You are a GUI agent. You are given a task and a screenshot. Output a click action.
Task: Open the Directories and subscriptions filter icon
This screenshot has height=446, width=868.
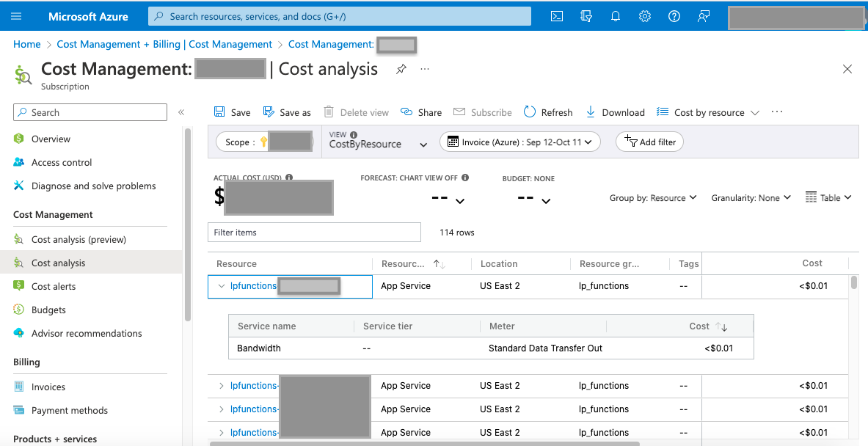click(x=586, y=16)
